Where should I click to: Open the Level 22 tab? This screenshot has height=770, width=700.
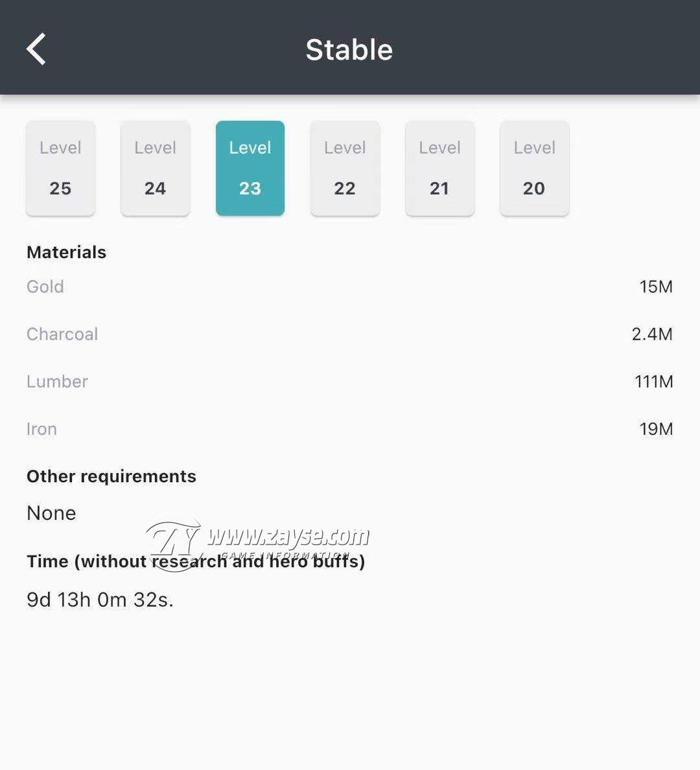pyautogui.click(x=345, y=168)
